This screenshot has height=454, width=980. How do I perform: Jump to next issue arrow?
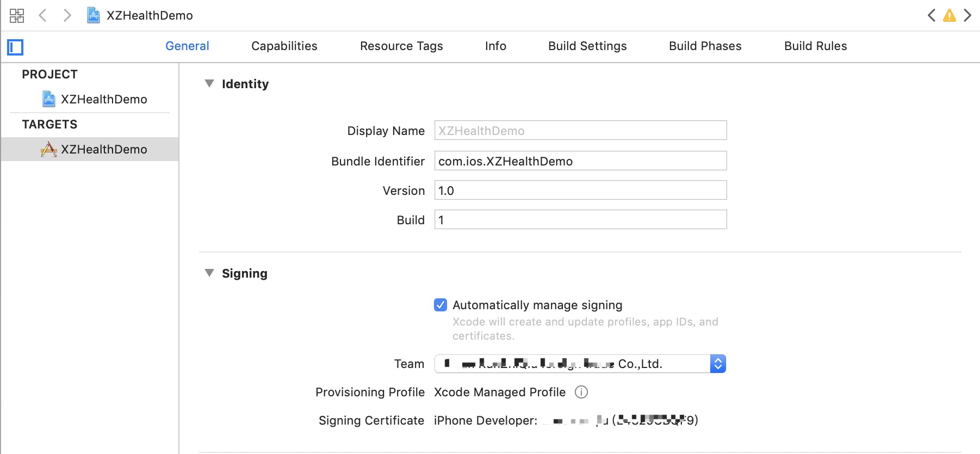click(967, 15)
